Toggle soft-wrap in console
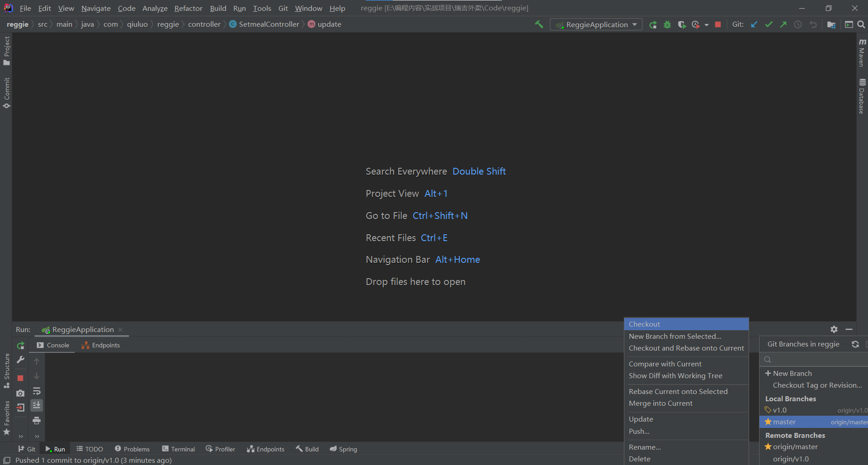Viewport: 868px width, 465px height. (37, 391)
